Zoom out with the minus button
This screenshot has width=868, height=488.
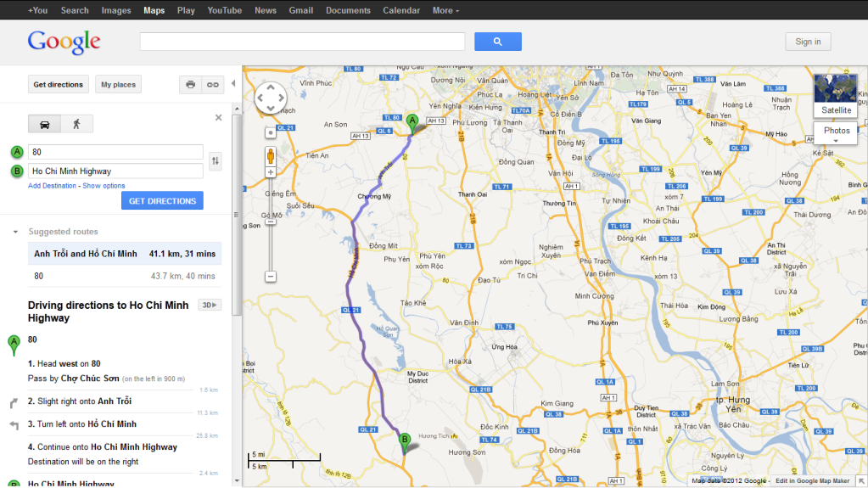click(x=271, y=276)
